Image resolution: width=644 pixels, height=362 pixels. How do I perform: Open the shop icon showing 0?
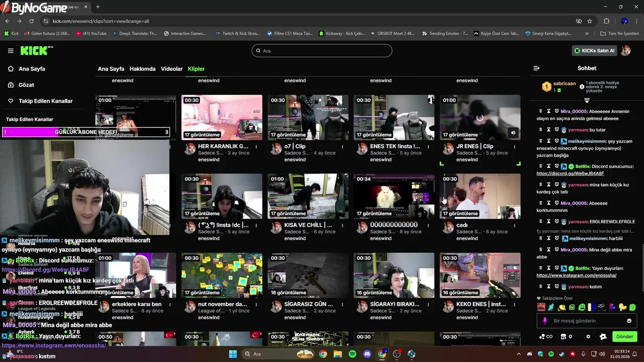pos(566,337)
